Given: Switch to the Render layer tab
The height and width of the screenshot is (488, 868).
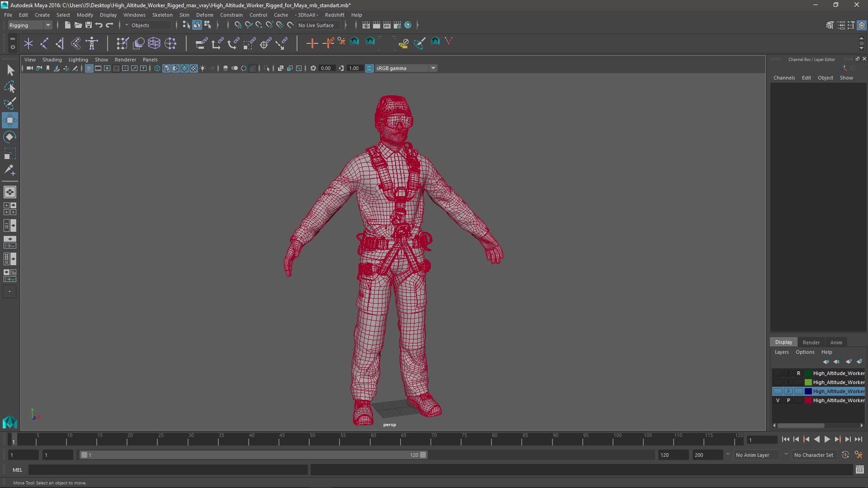Looking at the screenshot, I should point(811,343).
